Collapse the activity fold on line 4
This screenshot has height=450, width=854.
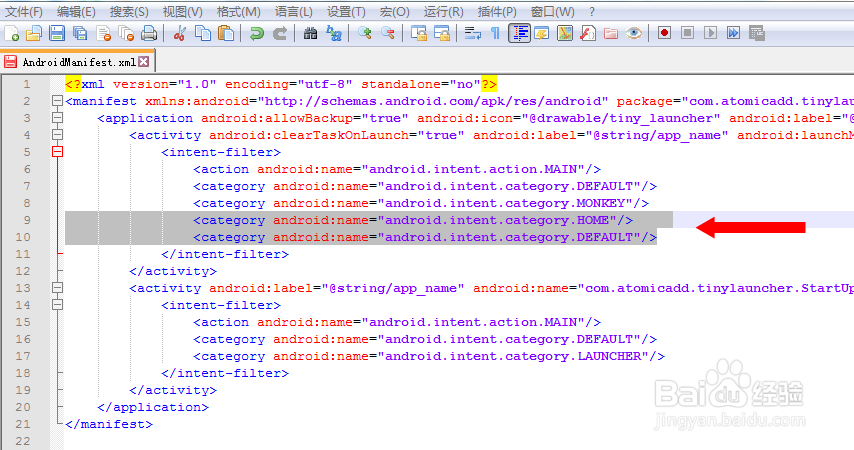click(x=57, y=135)
